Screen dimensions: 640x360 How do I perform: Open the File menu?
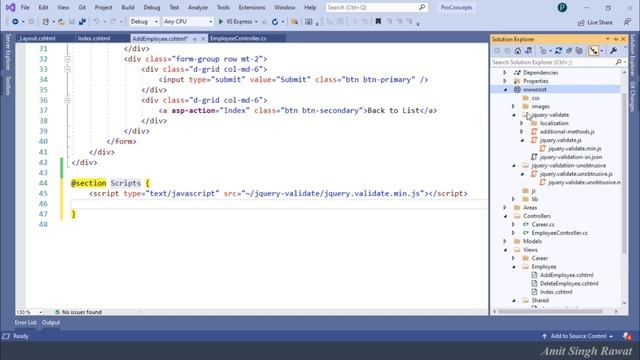tap(25, 7)
